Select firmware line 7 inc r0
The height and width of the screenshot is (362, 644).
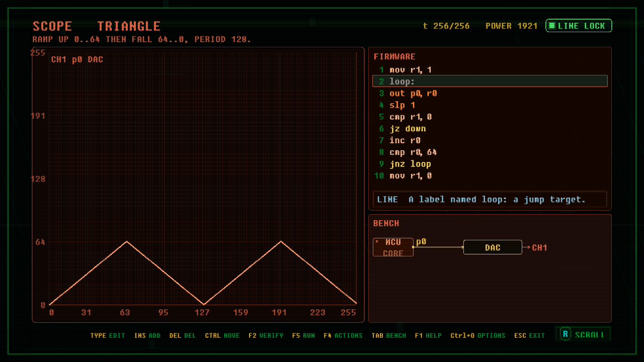pos(490,140)
